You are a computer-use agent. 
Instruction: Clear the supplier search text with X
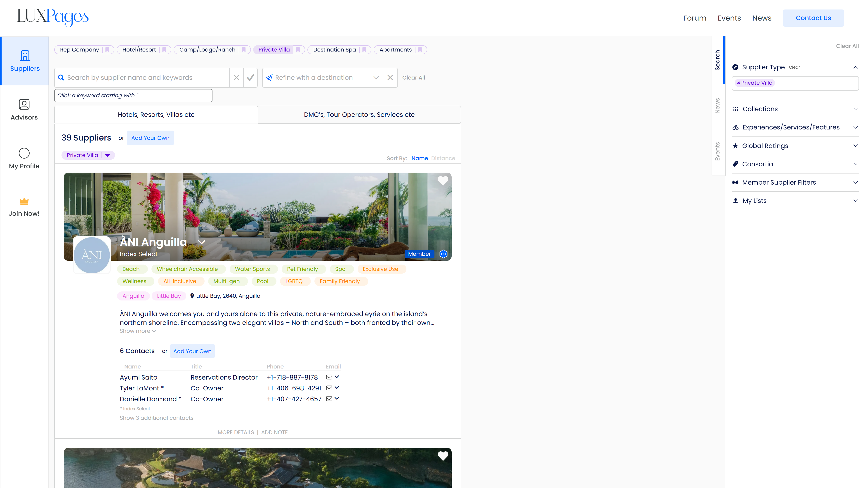point(236,77)
